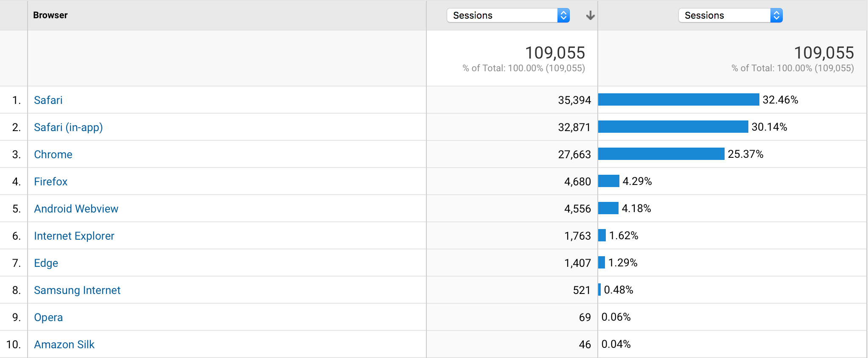The height and width of the screenshot is (358, 868).
Task: Click the Browser column header
Action: (50, 15)
